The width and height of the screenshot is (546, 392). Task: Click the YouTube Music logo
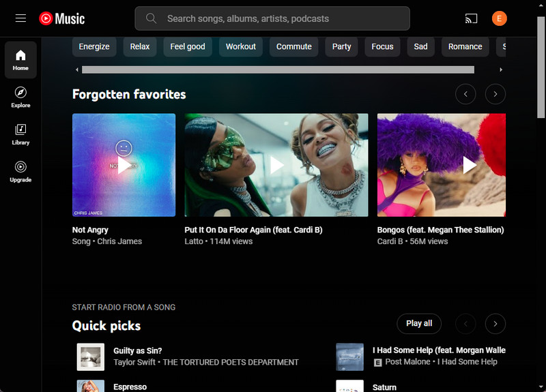click(x=62, y=18)
